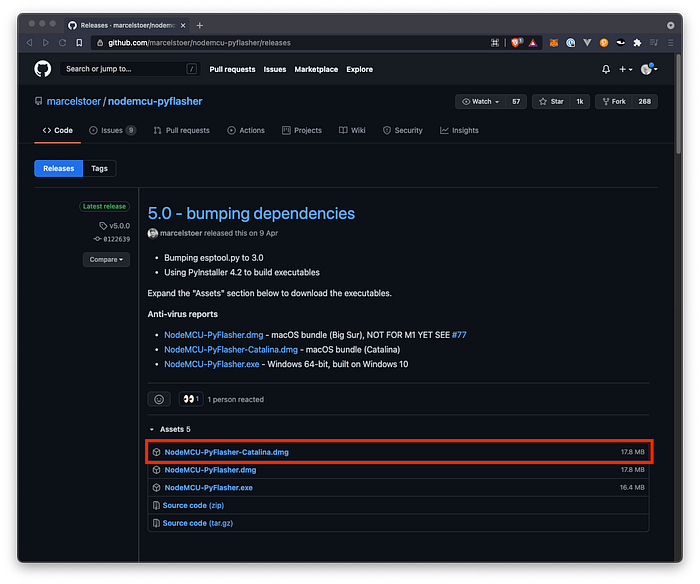Click the Brave Rewards triangle icon
Screen dimensions: 700x584
click(x=533, y=43)
